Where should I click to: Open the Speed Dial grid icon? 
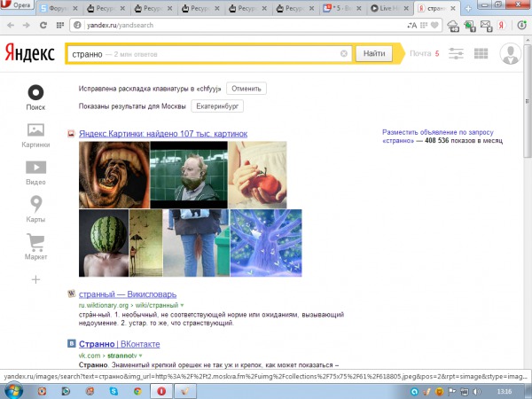(60, 25)
